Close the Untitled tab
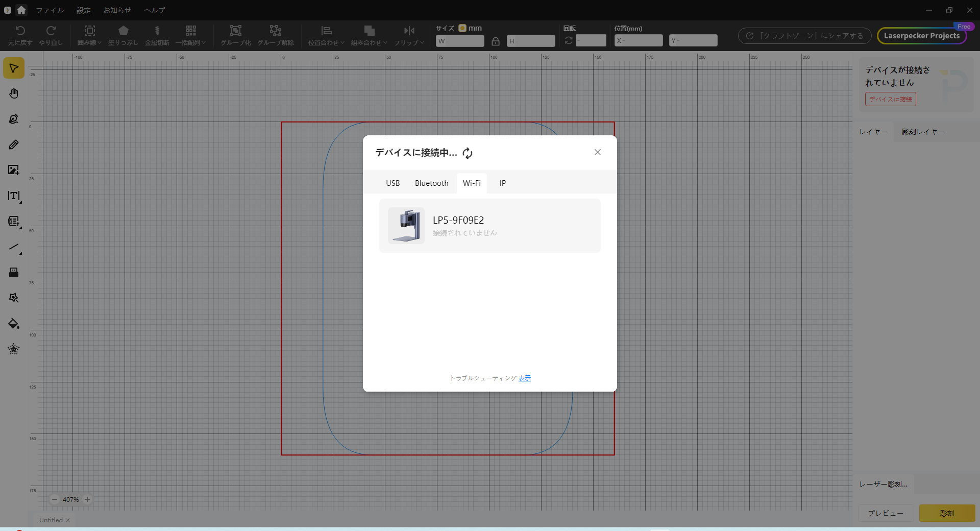The image size is (980, 531). [68, 520]
